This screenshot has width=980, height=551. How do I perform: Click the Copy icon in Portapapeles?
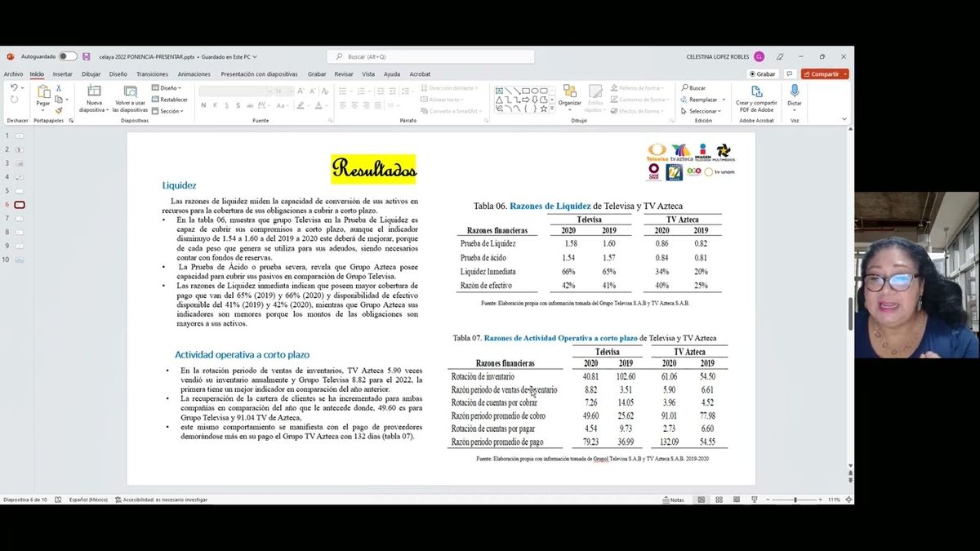[59, 100]
